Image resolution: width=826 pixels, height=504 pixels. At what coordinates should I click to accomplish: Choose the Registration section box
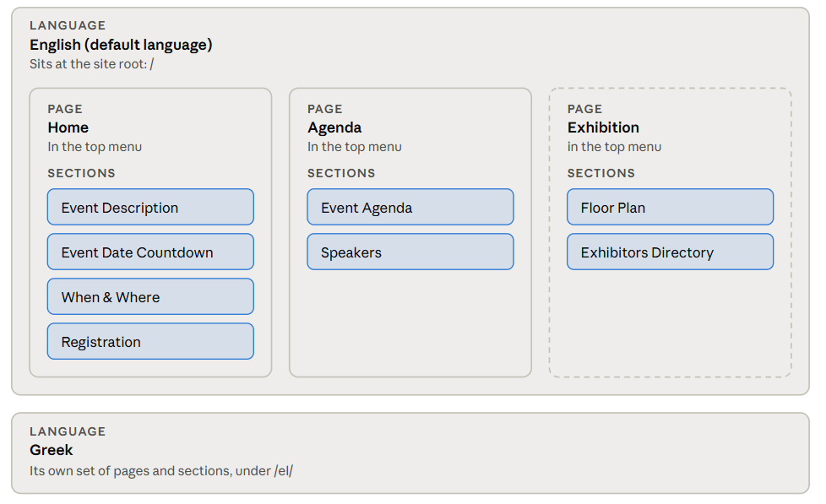(150, 341)
